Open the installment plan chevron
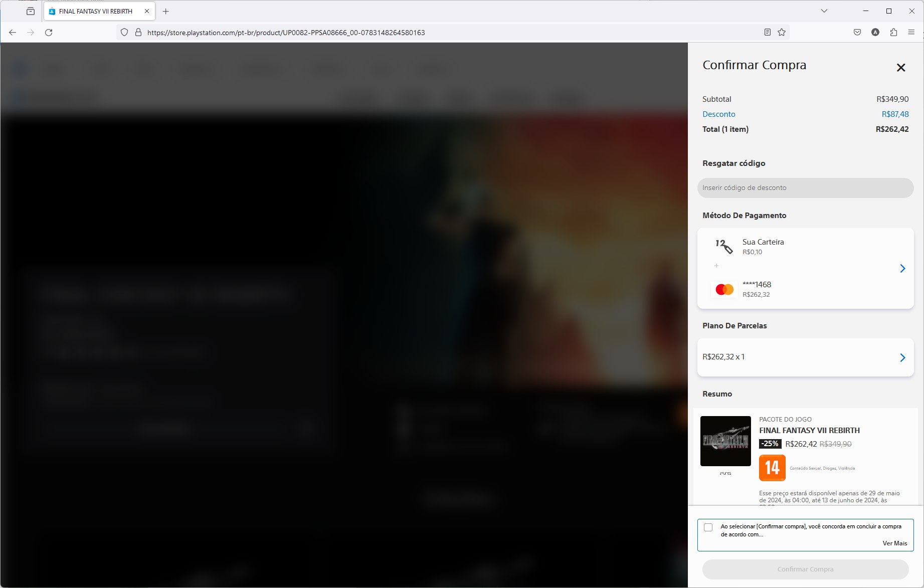The height and width of the screenshot is (588, 924). 902,357
